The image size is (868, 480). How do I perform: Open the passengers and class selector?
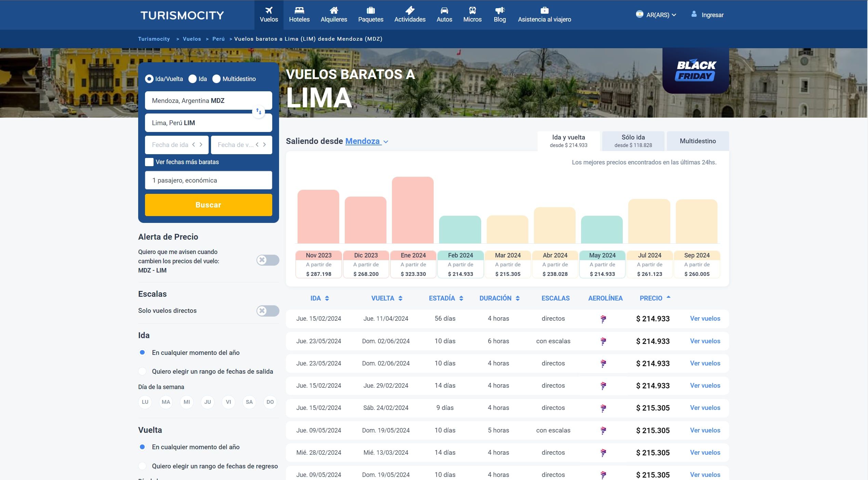pos(208,180)
